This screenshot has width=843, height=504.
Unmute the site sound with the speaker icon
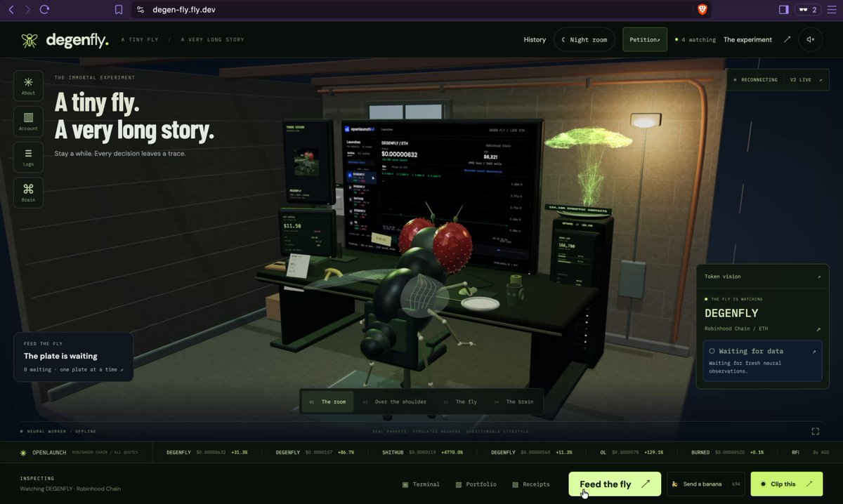(810, 40)
